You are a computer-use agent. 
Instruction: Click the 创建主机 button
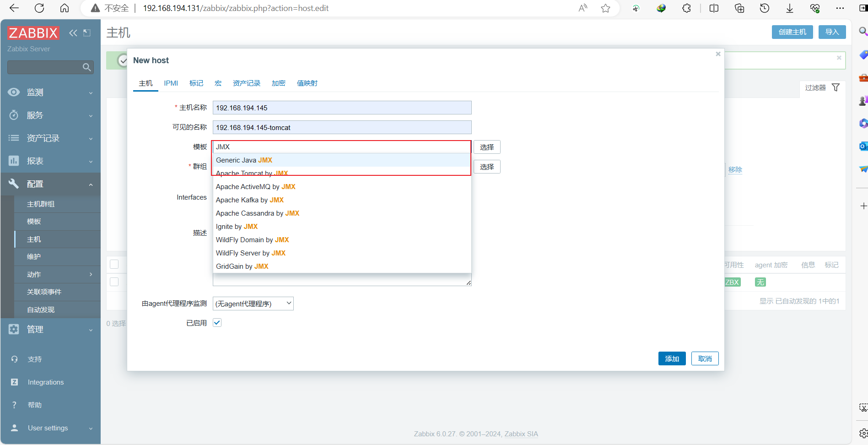pos(793,32)
